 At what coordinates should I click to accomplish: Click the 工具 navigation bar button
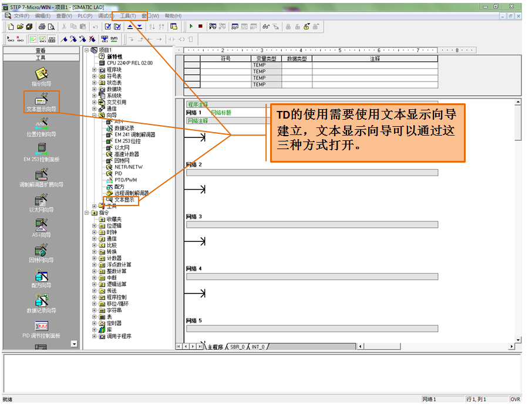(x=41, y=58)
